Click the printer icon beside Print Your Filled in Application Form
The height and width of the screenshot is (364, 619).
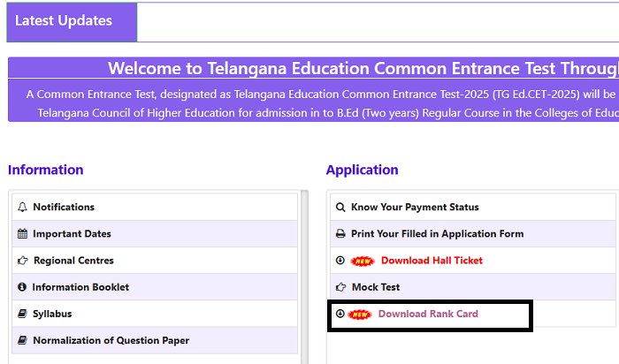tap(340, 234)
